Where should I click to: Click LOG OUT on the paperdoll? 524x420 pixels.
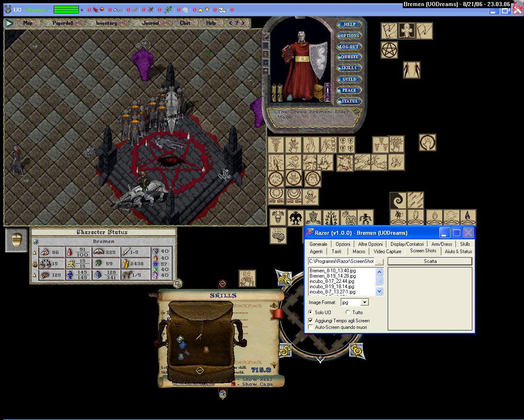click(349, 46)
